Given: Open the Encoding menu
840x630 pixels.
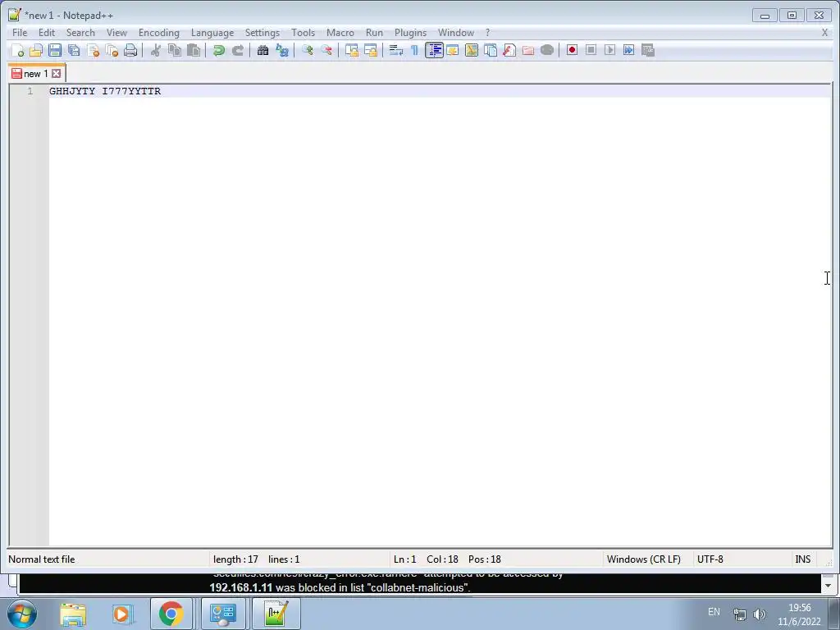Looking at the screenshot, I should [159, 33].
